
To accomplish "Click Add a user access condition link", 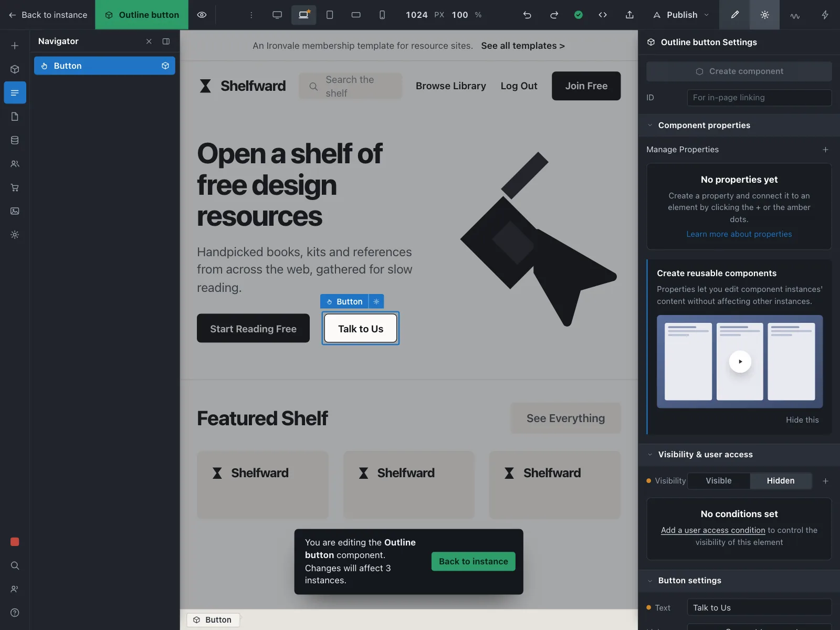I will click(x=713, y=530).
